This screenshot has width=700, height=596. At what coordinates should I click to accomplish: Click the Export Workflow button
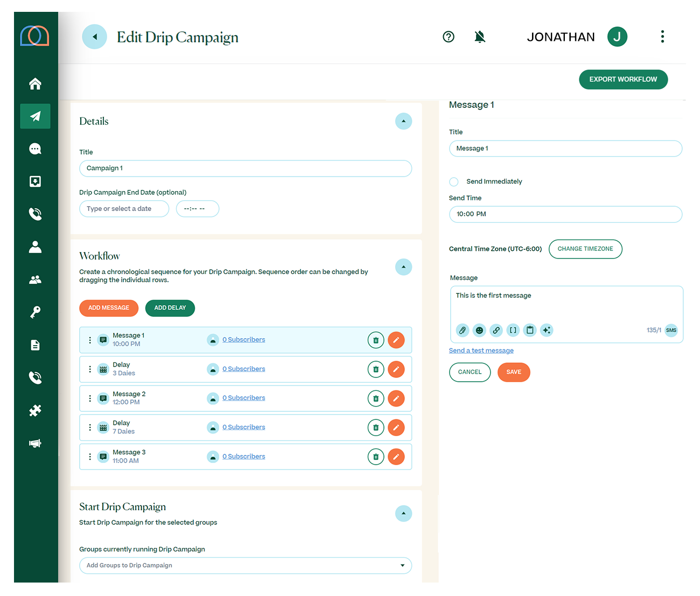tap(623, 80)
